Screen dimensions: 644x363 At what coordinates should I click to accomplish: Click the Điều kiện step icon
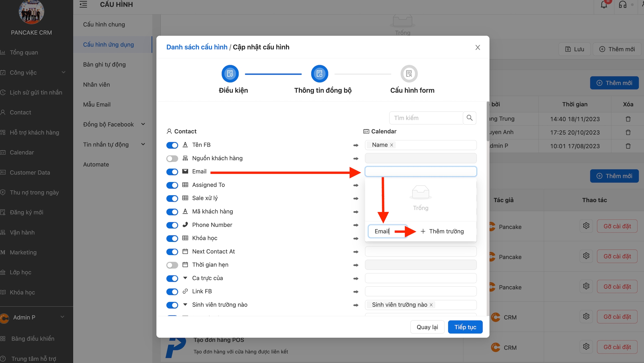click(230, 74)
